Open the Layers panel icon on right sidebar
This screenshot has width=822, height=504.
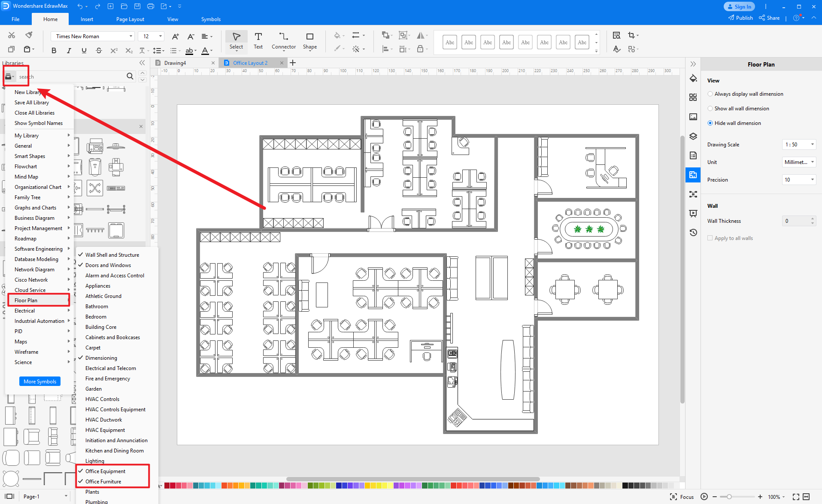point(693,136)
